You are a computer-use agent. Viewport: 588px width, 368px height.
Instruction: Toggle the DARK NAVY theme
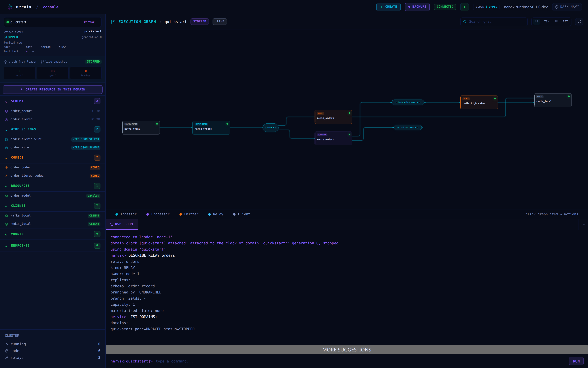click(567, 7)
